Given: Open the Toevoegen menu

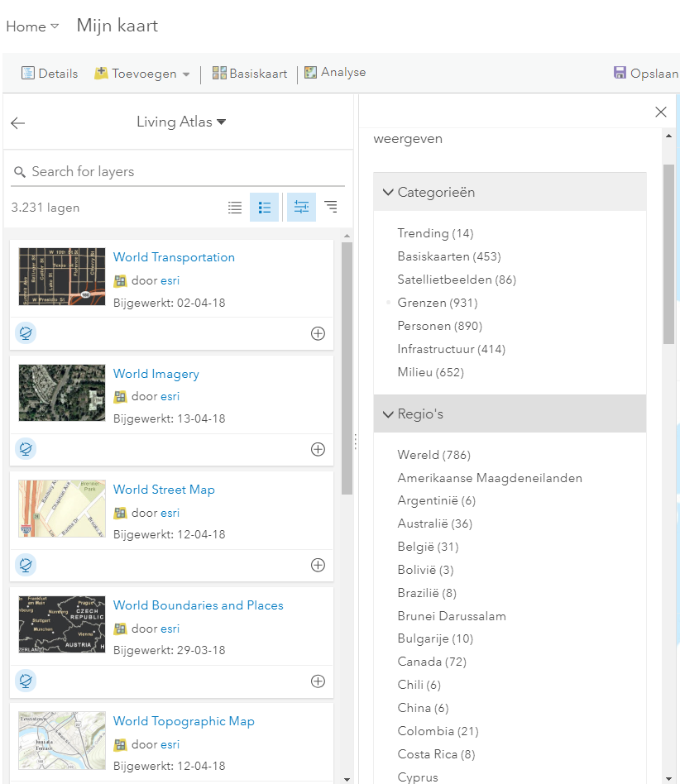Looking at the screenshot, I should coord(142,74).
